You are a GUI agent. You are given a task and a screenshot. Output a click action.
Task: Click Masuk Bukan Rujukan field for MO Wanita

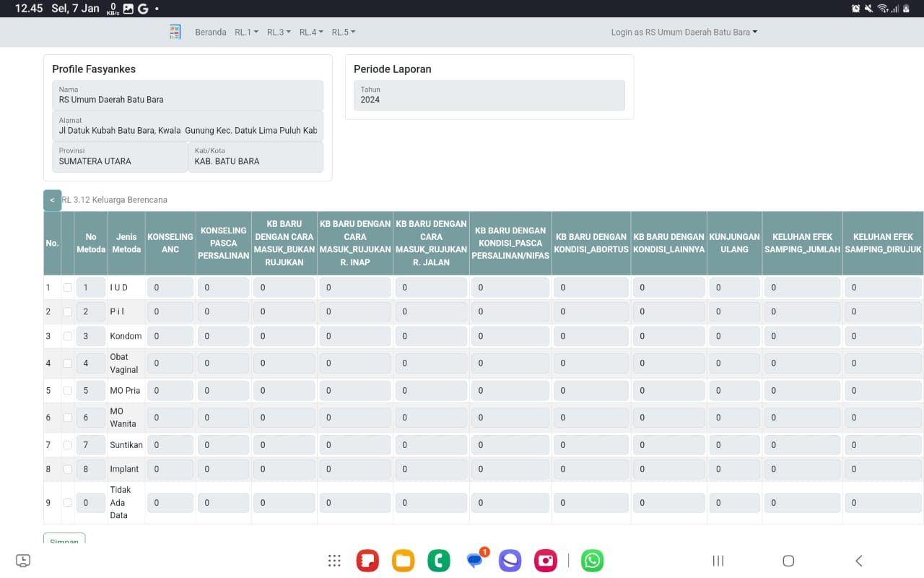pyautogui.click(x=284, y=418)
